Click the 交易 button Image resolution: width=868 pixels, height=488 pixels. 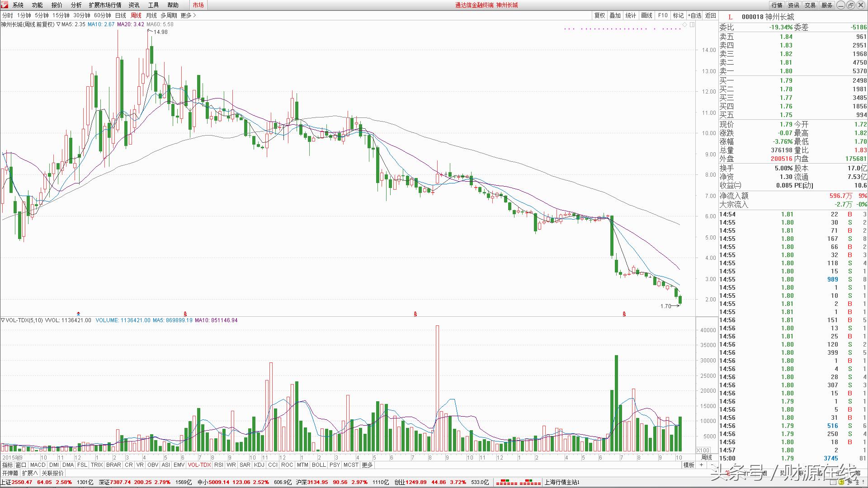(x=810, y=5)
